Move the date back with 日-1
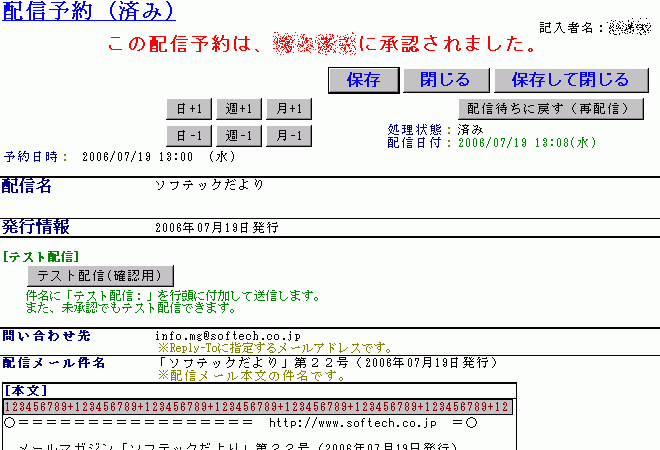660x450 pixels. pyautogui.click(x=189, y=136)
